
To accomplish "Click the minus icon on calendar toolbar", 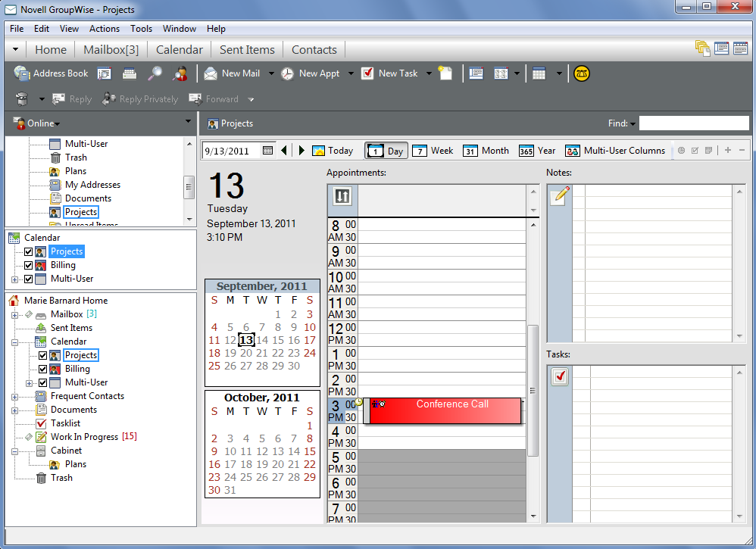I will tap(742, 151).
